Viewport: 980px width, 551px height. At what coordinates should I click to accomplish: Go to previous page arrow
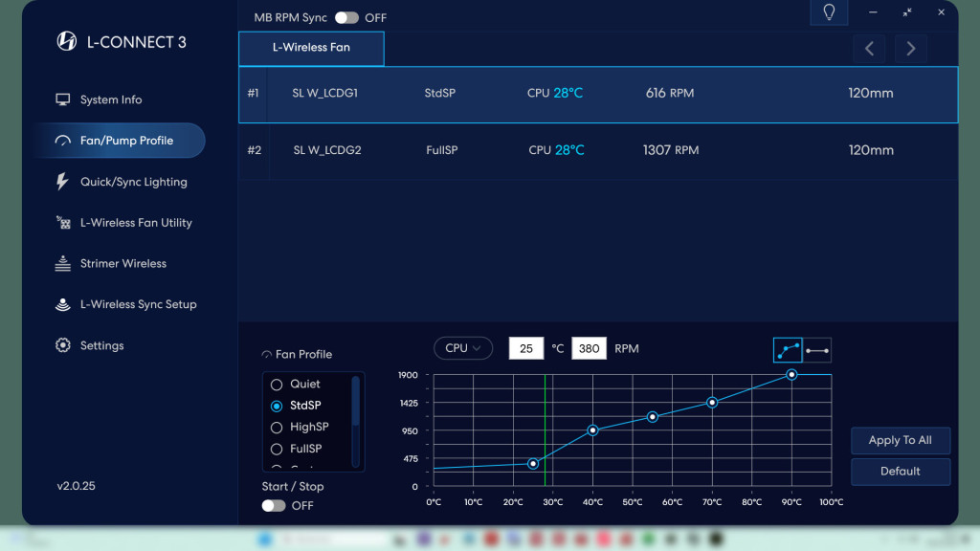click(869, 49)
